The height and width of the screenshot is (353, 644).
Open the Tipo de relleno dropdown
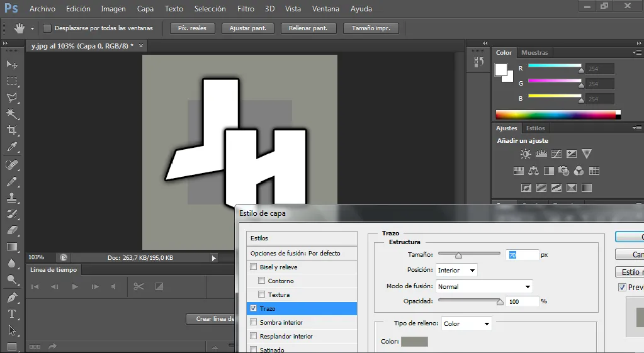click(x=466, y=323)
